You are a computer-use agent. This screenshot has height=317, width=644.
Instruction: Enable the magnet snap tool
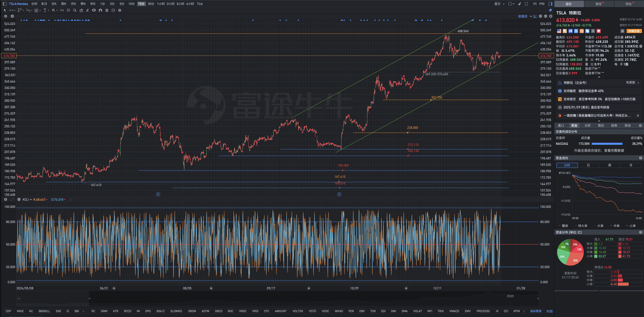(100, 10)
